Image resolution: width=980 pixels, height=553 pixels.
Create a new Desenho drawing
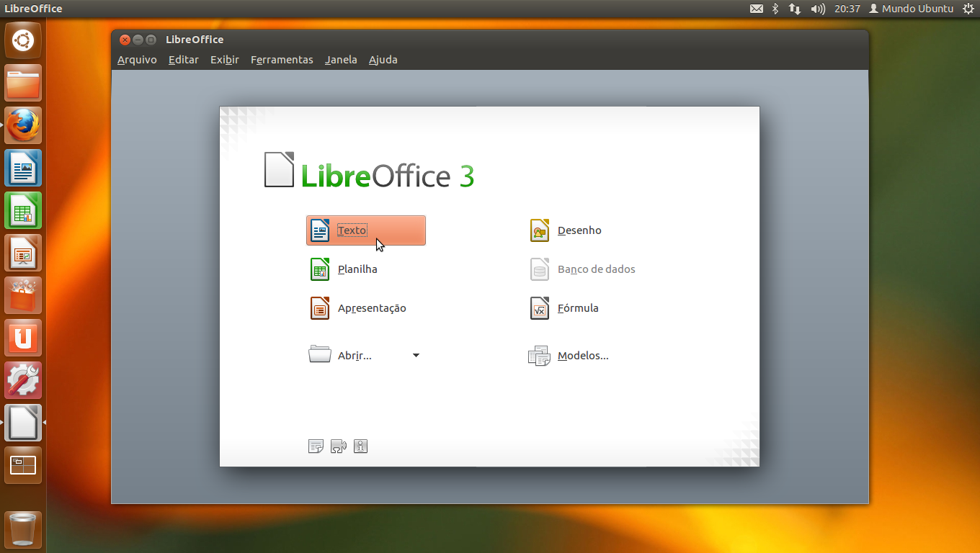point(566,230)
